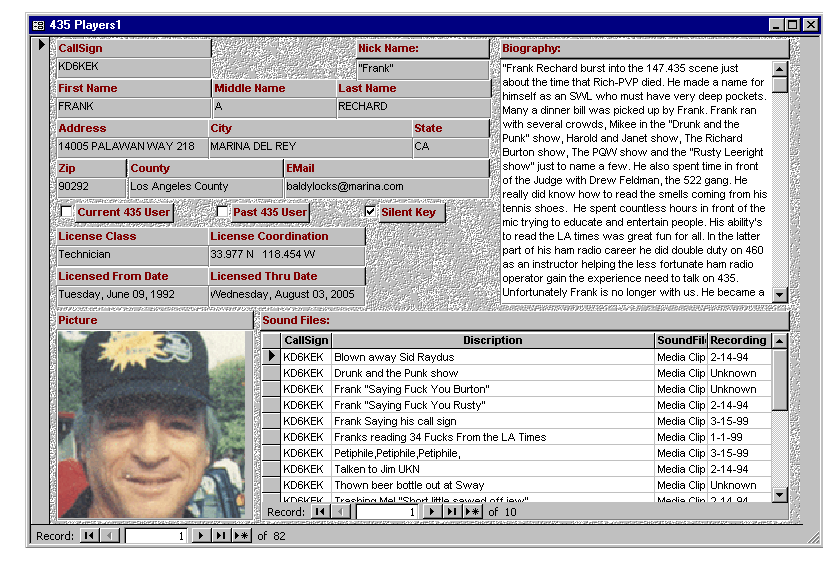Click the Licensed Thru Date field
Viewport: 823px width, 562px height.
287,295
